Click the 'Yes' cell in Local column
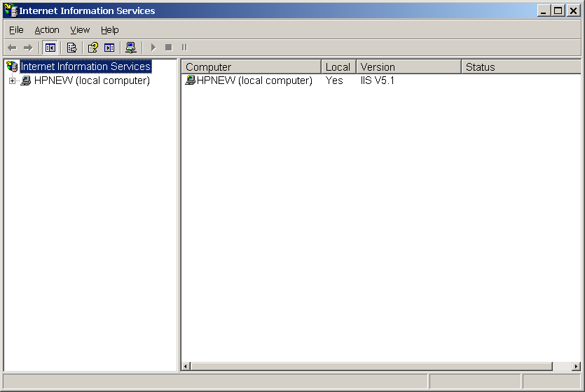This screenshot has height=392, width=585. click(x=334, y=80)
